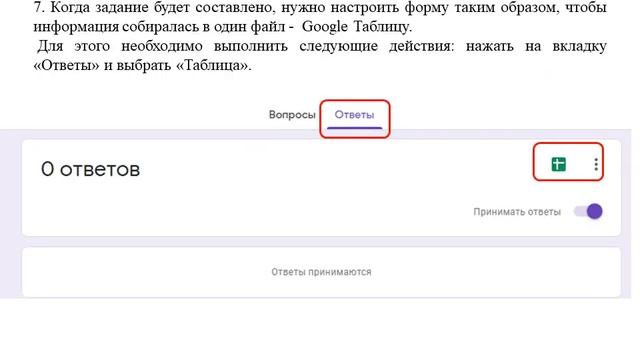Viewport: 640px width, 360px height.
Task: Toggle the «Принимать ответы» switch
Action: (x=588, y=211)
